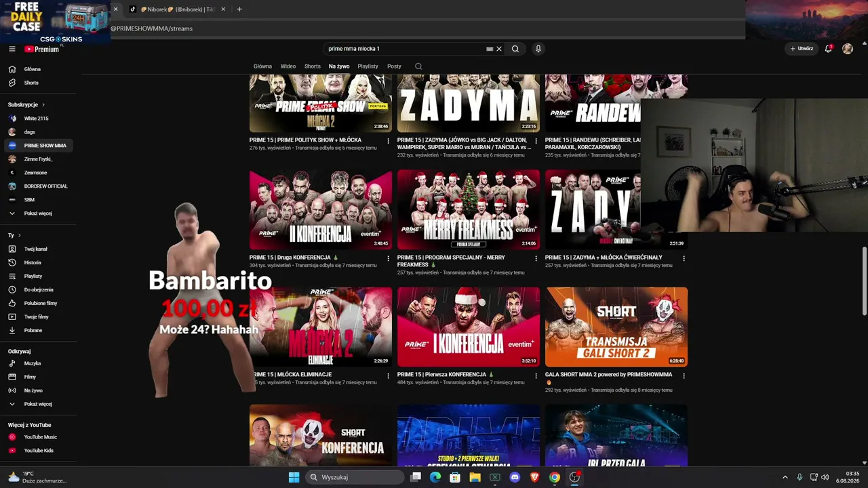868x488 pixels.
Task: Click the YouTube search input field
Action: click(406, 49)
